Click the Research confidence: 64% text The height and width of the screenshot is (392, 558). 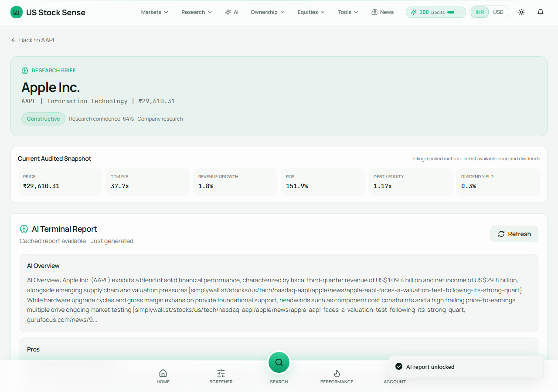click(102, 119)
